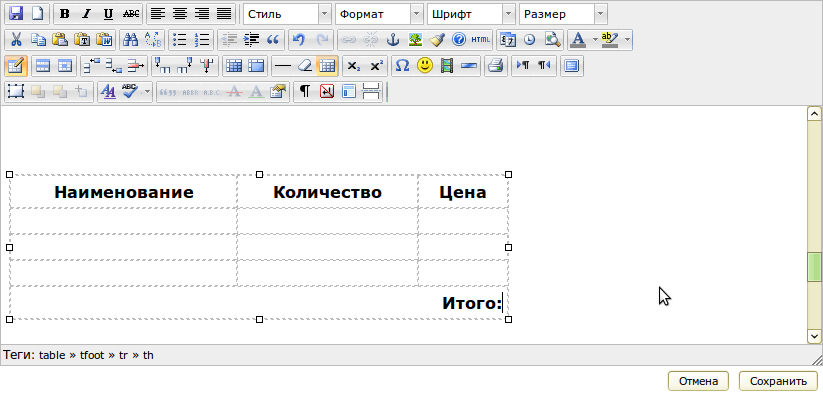
Task: Toggle italic formatting
Action: point(87,14)
